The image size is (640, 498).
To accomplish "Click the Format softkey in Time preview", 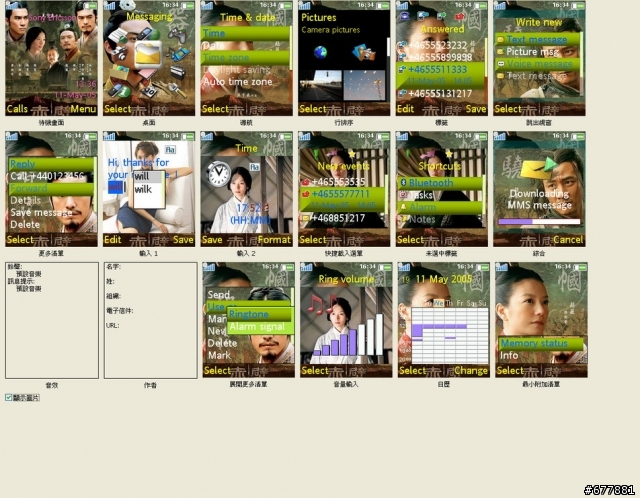I will click(275, 240).
